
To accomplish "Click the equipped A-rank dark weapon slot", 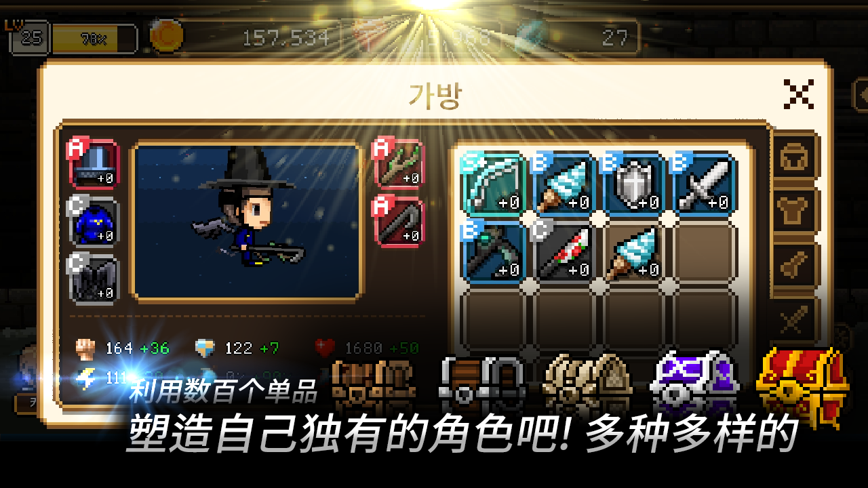I will pos(399,222).
